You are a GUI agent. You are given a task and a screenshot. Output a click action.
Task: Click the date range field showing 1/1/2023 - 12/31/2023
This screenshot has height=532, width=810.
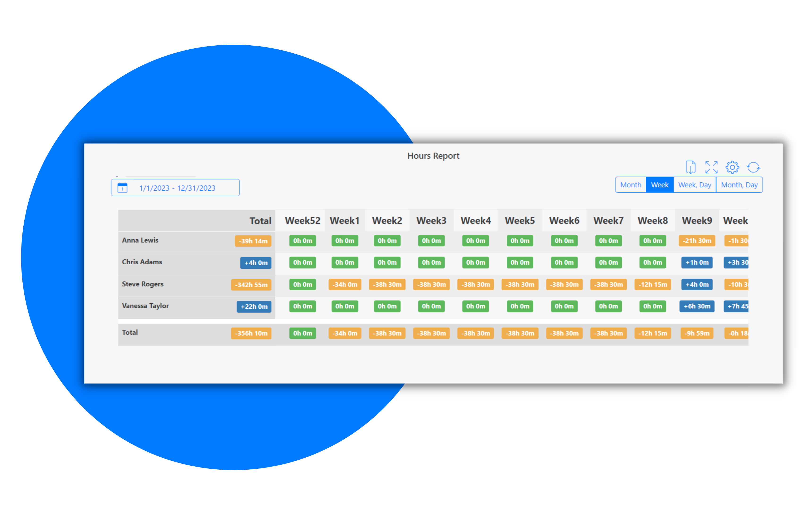click(177, 188)
